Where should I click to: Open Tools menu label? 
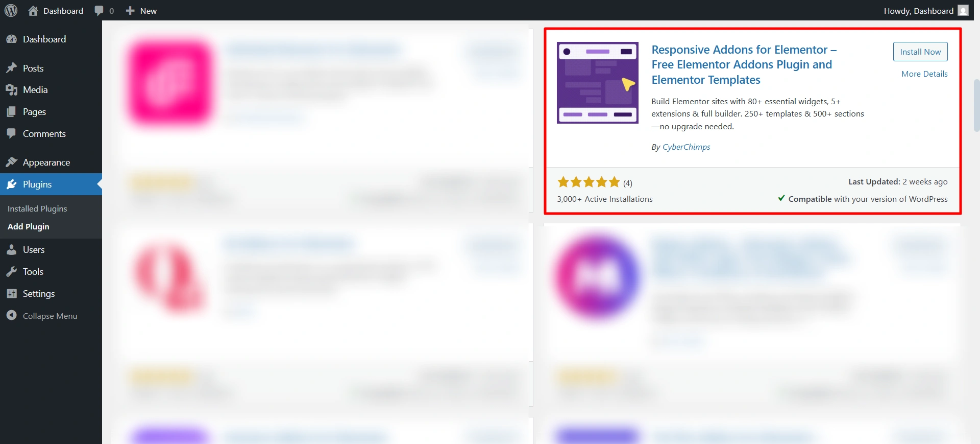tap(33, 272)
